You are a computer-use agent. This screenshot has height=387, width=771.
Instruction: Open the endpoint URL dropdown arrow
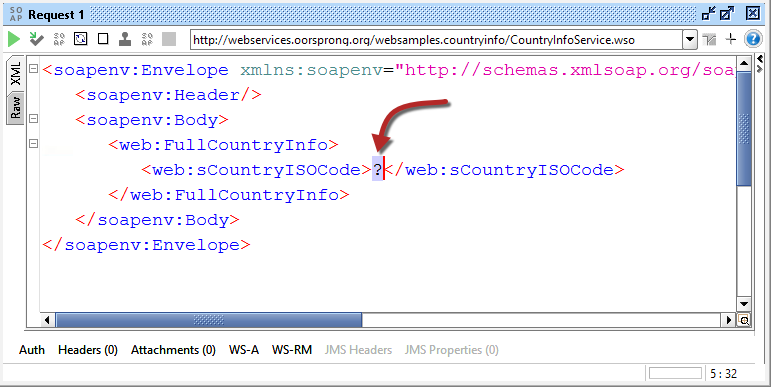pyautogui.click(x=690, y=40)
